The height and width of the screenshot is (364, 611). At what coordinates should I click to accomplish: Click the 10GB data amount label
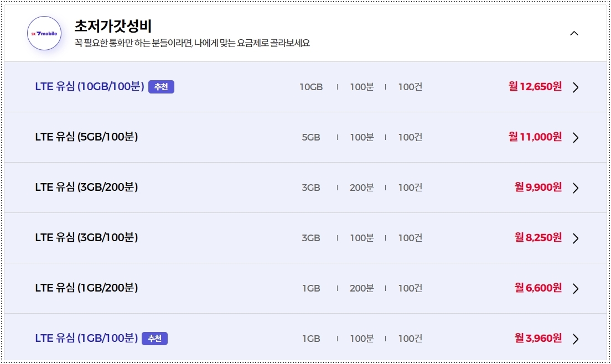310,87
